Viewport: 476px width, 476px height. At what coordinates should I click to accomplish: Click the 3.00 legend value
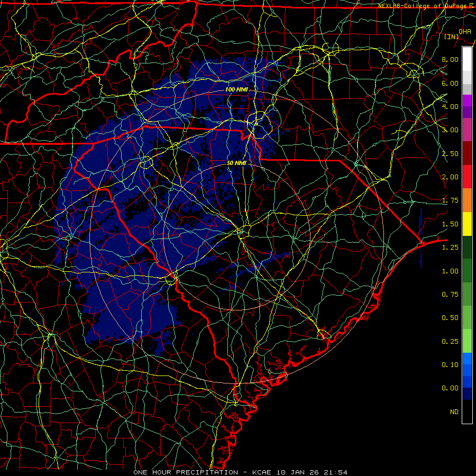tap(450, 130)
